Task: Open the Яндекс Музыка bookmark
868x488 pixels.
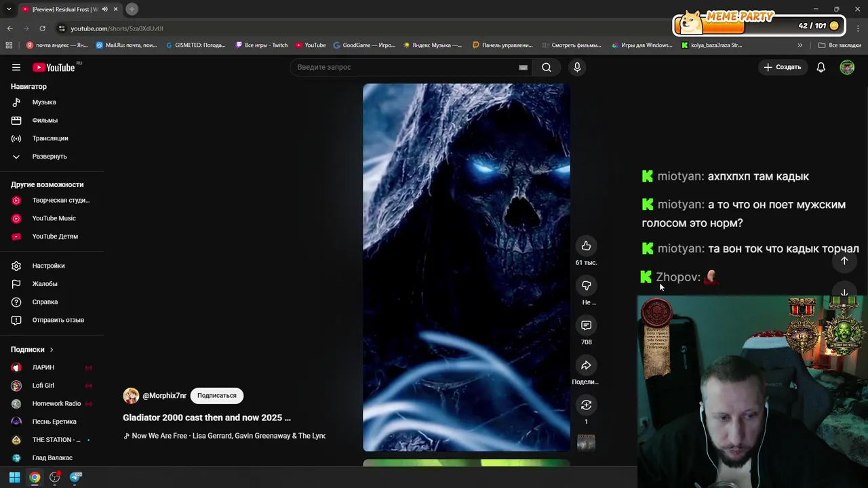Action: pos(433,45)
